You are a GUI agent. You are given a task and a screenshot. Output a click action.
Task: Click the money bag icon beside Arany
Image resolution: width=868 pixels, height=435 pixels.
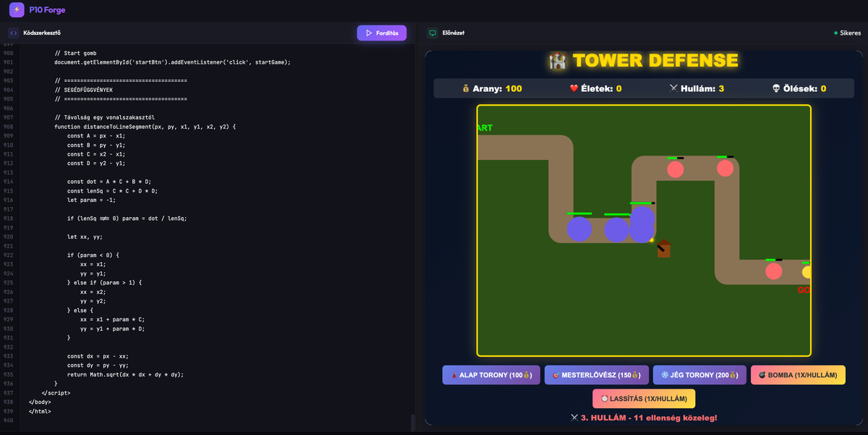466,88
